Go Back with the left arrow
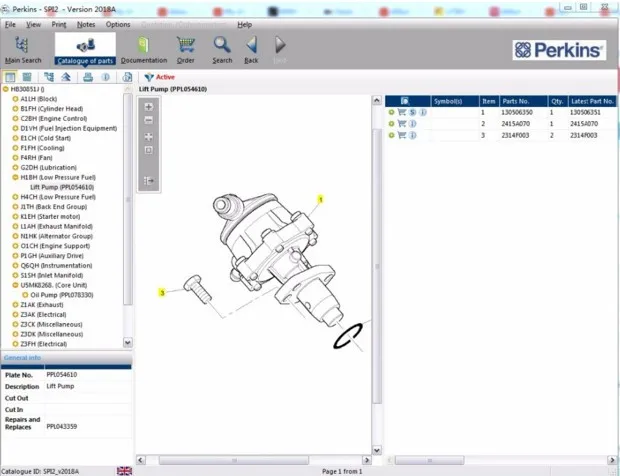Viewport: 620px width, 476px height. [x=251, y=49]
